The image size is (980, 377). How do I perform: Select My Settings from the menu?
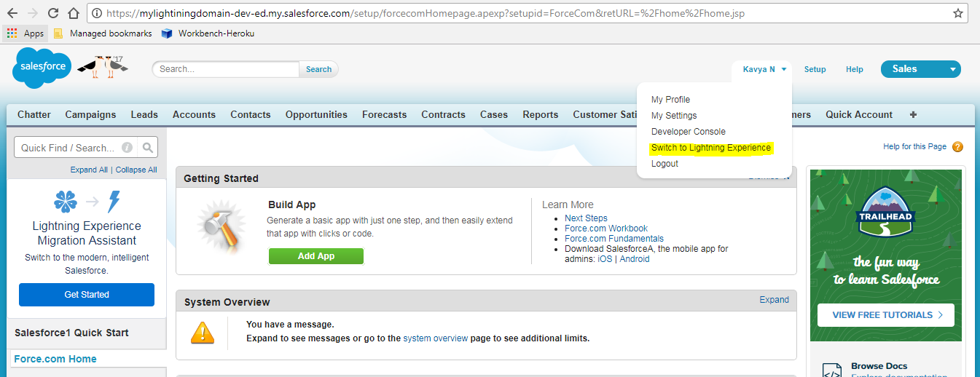click(x=674, y=116)
